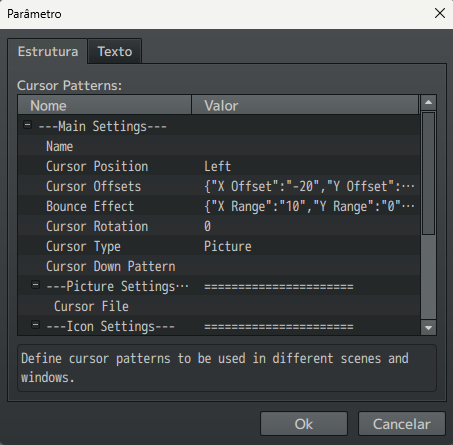This screenshot has width=453, height=445.
Task: Select the Cursor Down Pattern row
Action: [x=219, y=266]
